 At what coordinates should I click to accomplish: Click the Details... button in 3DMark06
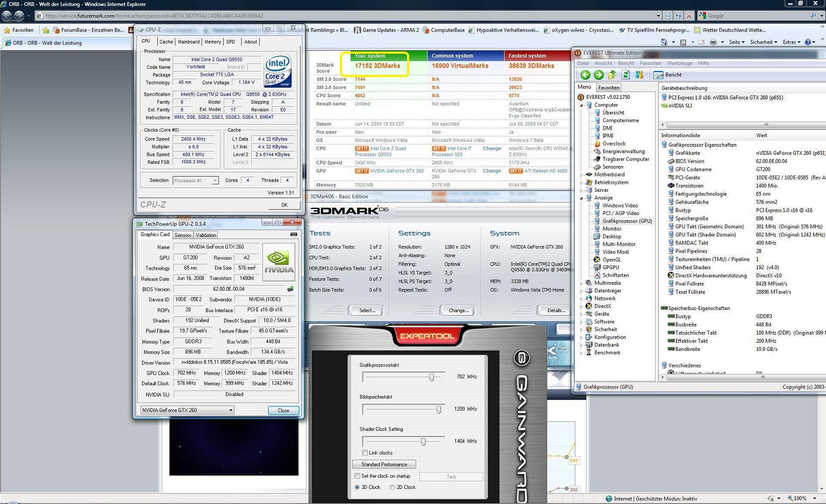click(x=554, y=310)
